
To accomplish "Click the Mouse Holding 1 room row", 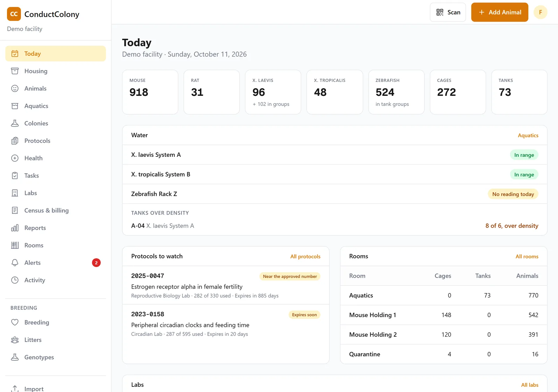I will coord(444,315).
